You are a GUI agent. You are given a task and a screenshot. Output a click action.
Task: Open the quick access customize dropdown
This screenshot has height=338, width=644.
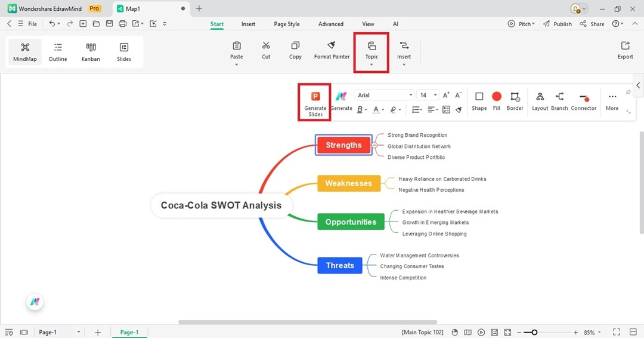(x=165, y=24)
